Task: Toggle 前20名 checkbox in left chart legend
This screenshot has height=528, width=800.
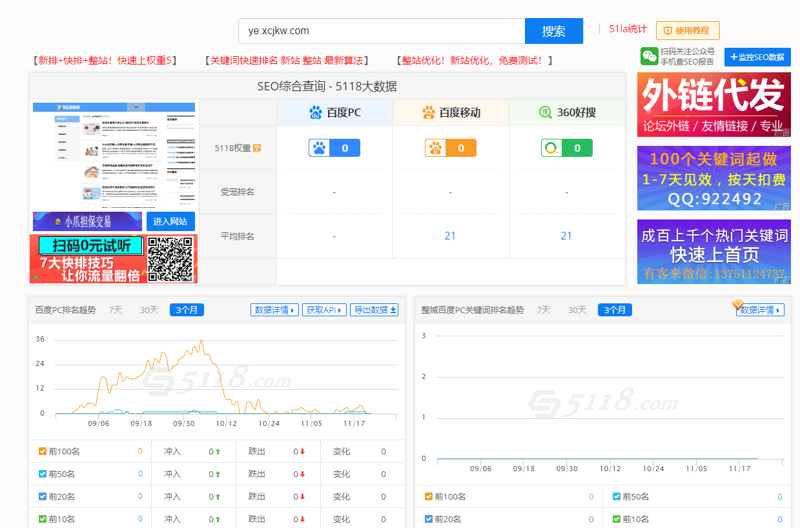Action: (42, 496)
